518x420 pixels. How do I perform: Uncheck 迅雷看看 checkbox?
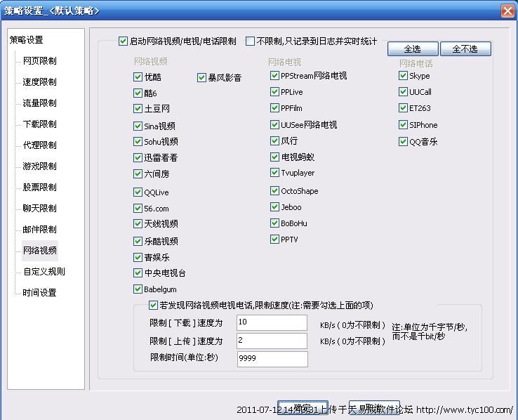138,157
